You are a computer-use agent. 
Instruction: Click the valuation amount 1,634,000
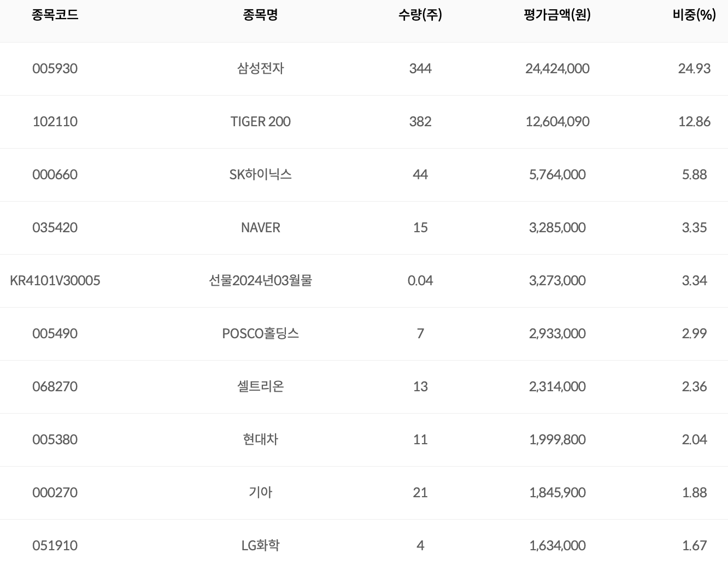click(557, 545)
